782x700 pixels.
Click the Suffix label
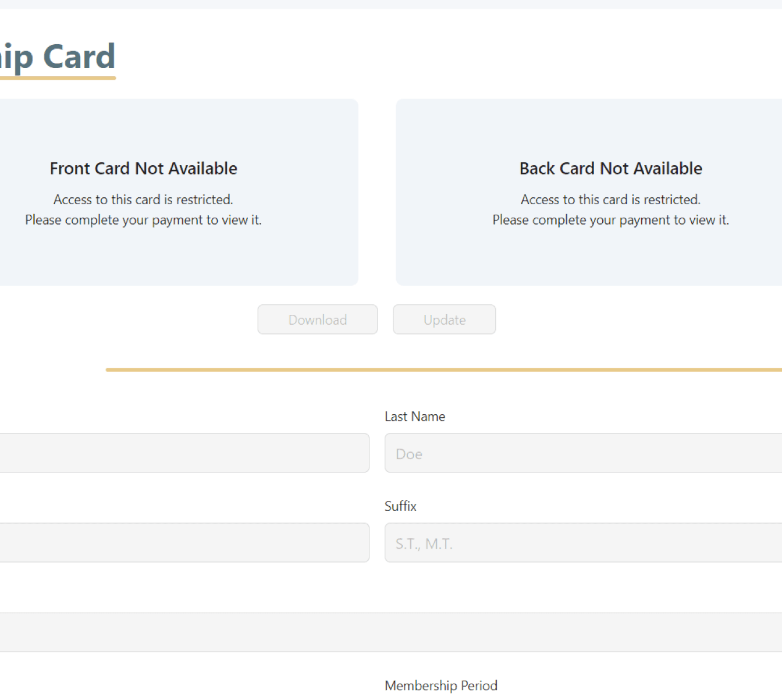[x=400, y=506]
